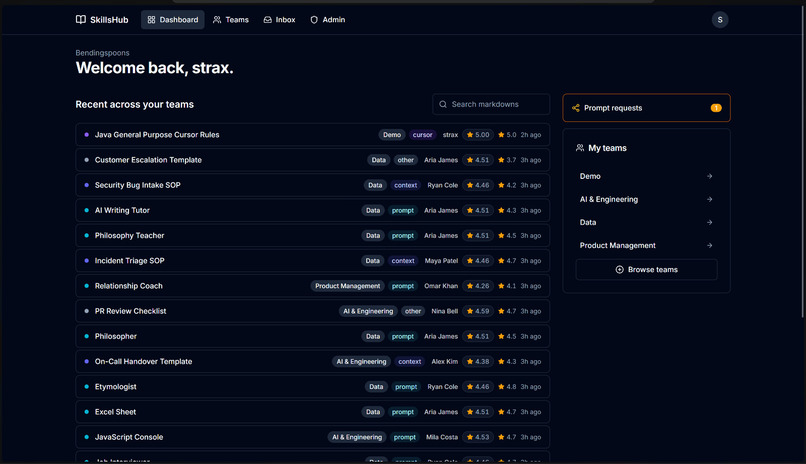Open Prompt requests panel
806x464 pixels.
point(646,108)
